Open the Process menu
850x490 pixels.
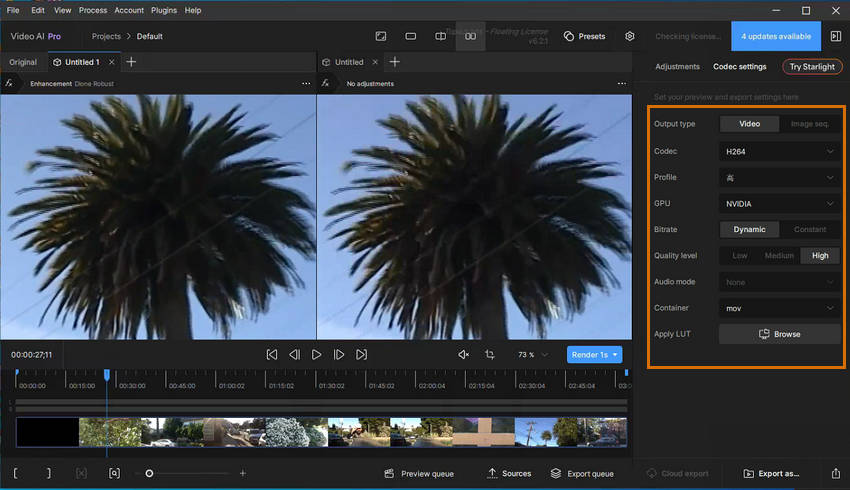pyautogui.click(x=93, y=10)
